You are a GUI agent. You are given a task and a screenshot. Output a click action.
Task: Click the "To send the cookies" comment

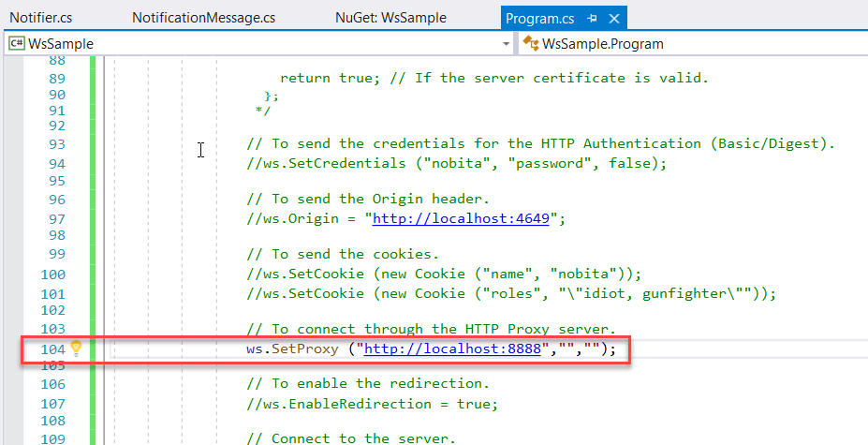(343, 255)
